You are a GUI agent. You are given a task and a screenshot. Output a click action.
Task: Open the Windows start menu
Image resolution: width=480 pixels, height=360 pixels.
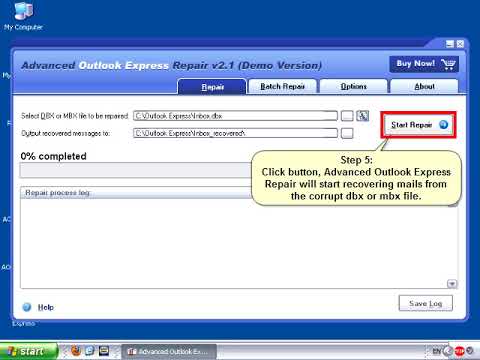click(29, 351)
